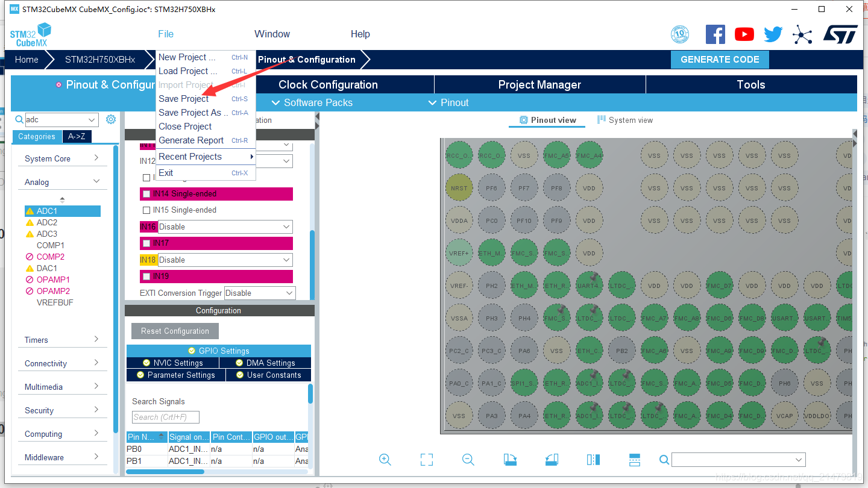Rotate the chip clockwise
Screen dimensions: 868x488
click(510, 460)
